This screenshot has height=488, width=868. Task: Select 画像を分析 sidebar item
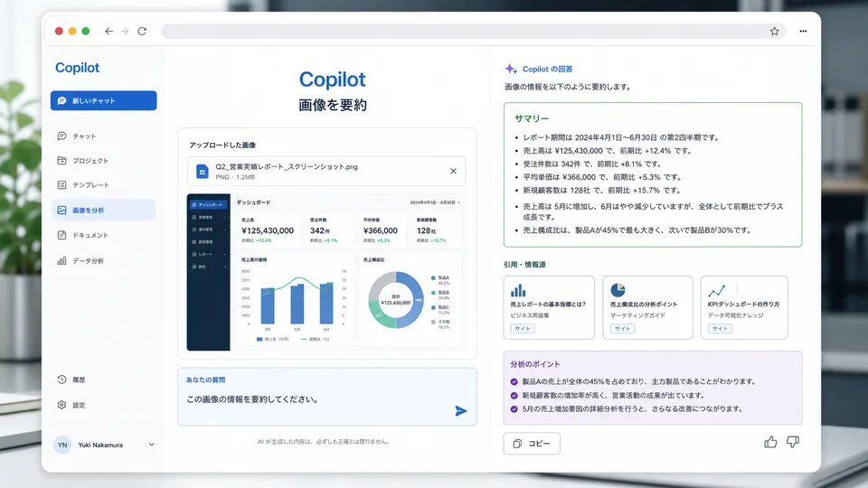103,211
